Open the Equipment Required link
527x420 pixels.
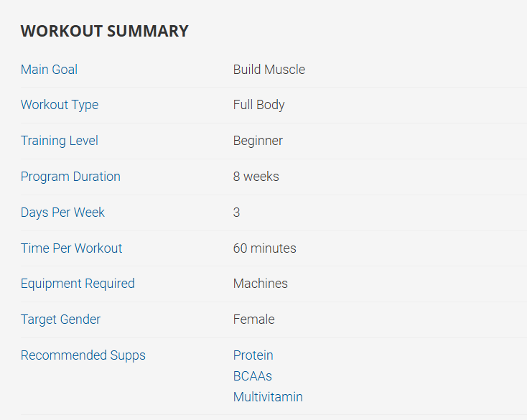[x=78, y=284]
